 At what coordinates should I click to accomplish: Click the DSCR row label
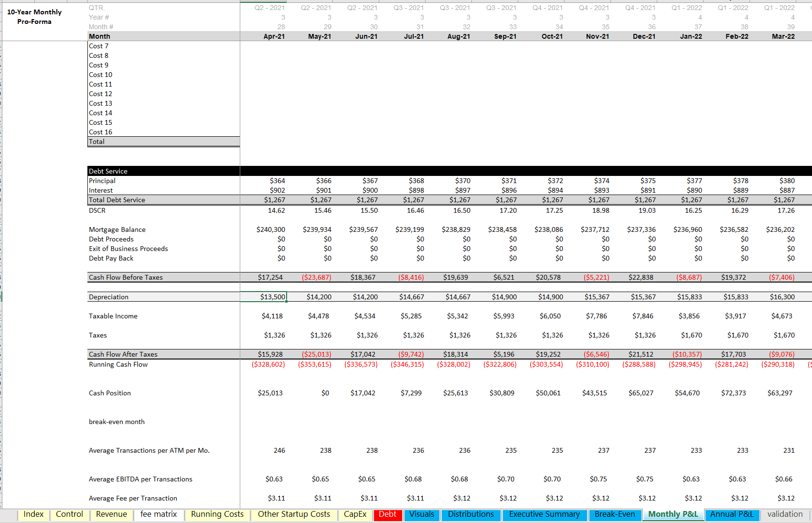[x=97, y=210]
